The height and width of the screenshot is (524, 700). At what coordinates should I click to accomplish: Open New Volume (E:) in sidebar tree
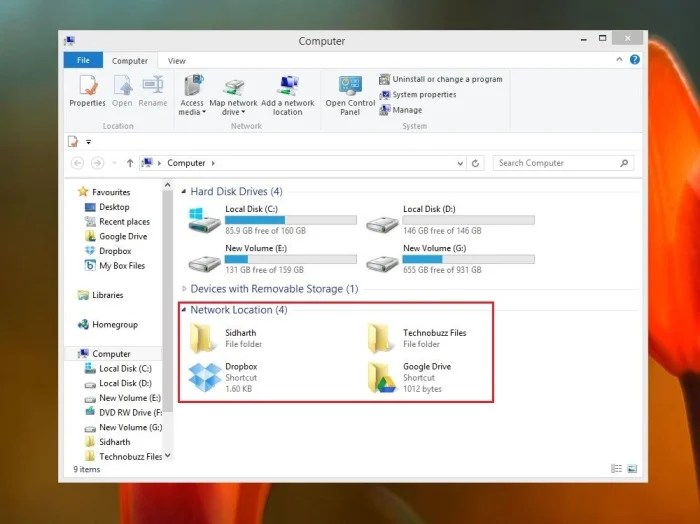122,398
